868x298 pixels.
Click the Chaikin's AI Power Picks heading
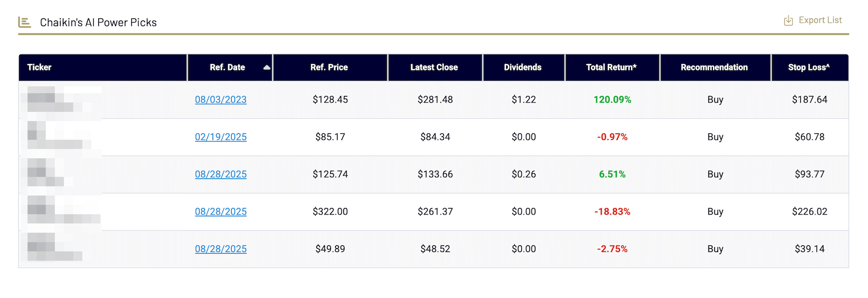click(x=98, y=22)
